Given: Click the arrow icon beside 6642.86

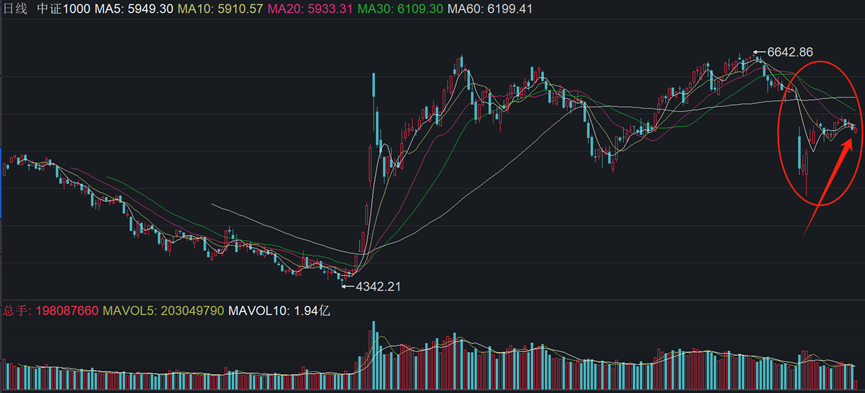Looking at the screenshot, I should (759, 53).
